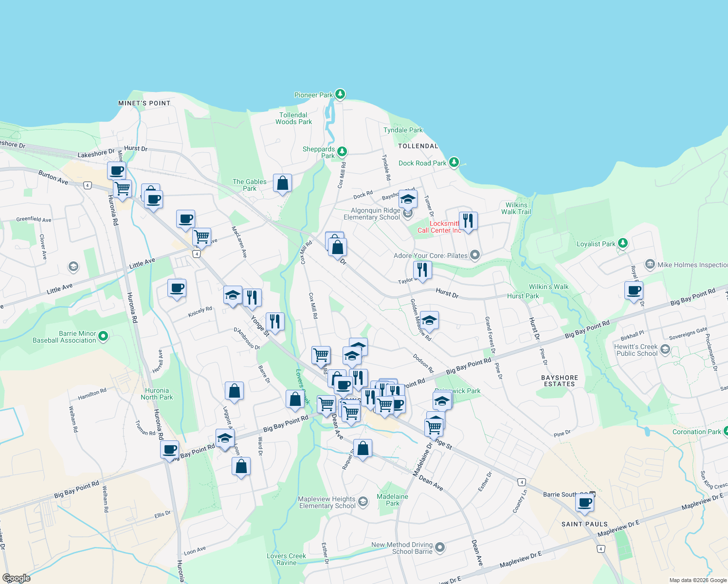The height and width of the screenshot is (584, 728).
Task: Click the Mike Holmes Inspection marker
Action: click(649, 264)
